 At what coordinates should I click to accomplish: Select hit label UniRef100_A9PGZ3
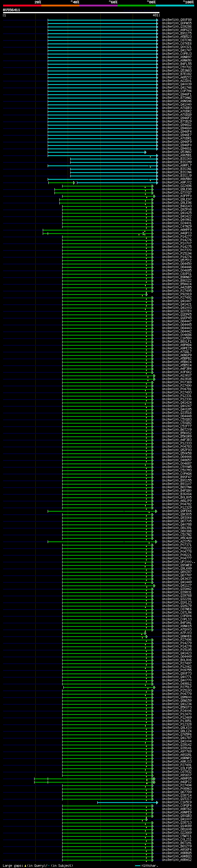177,30
